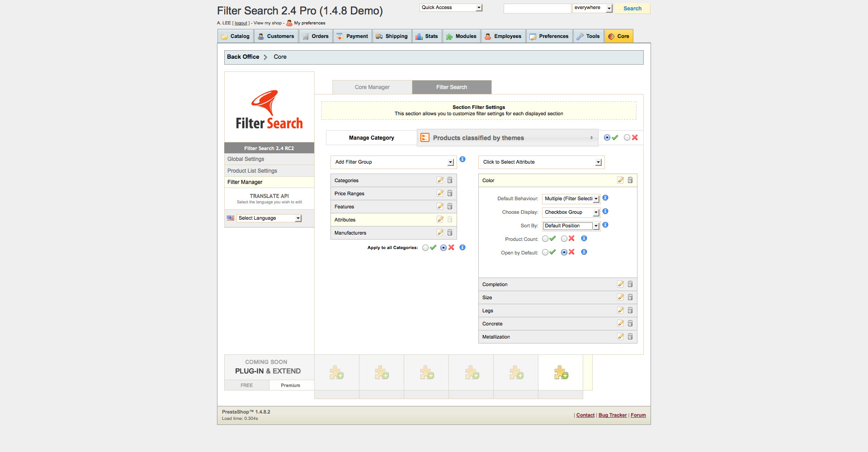Open the Quick Access dropdown
The image size is (868, 452).
pos(451,8)
